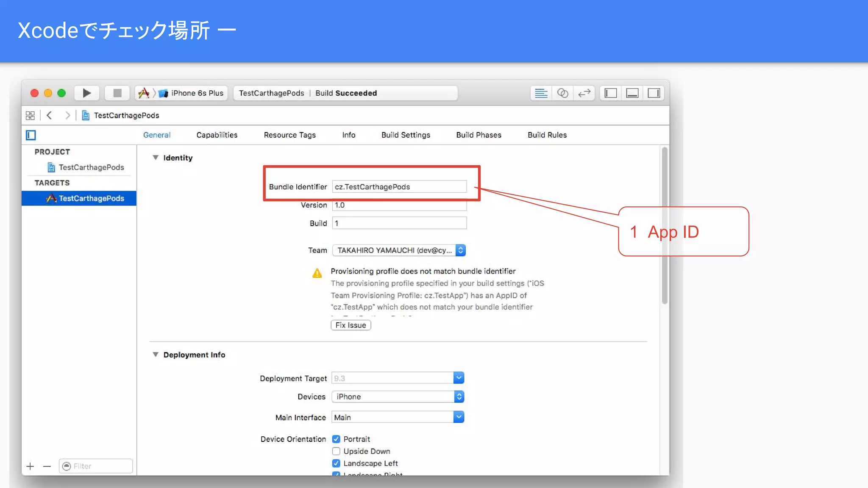Edit the Build number field
Image resolution: width=868 pixels, height=488 pixels.
[399, 223]
